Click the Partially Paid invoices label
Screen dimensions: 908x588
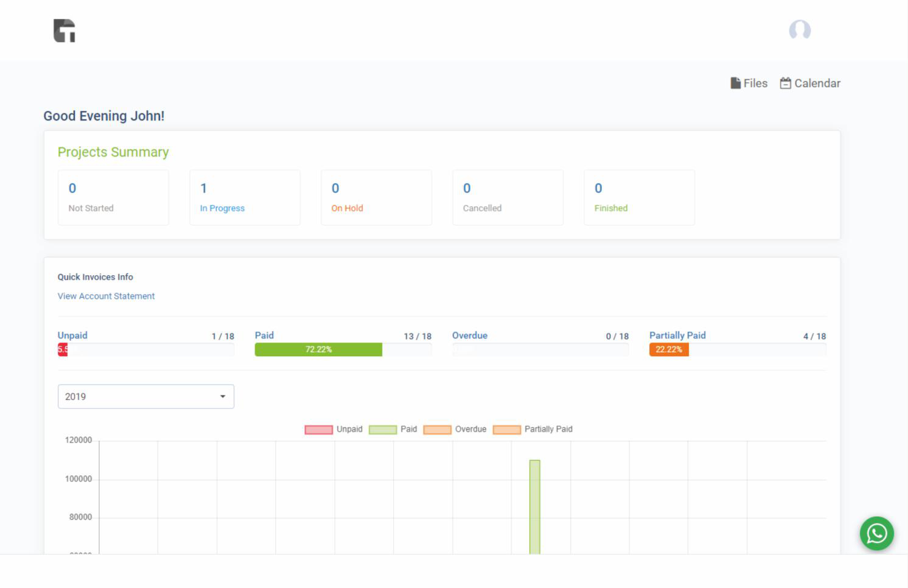tap(677, 335)
